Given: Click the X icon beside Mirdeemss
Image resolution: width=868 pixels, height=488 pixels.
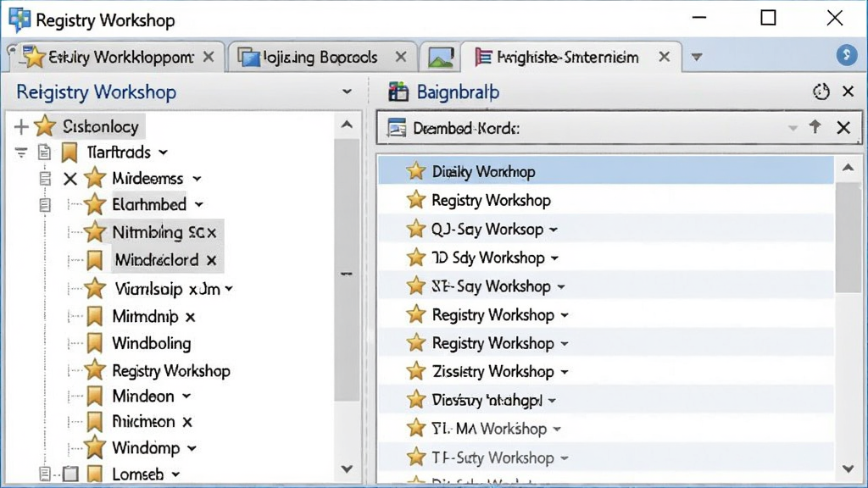Looking at the screenshot, I should point(70,179).
